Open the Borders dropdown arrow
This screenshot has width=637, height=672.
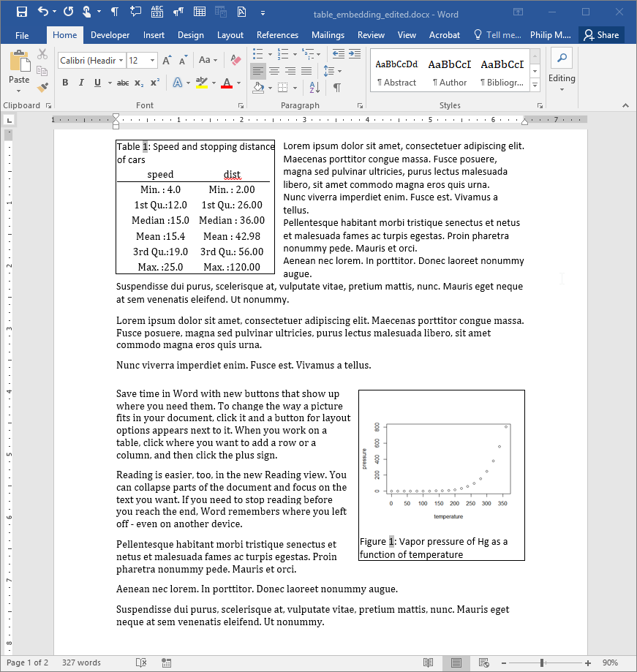tap(295, 88)
